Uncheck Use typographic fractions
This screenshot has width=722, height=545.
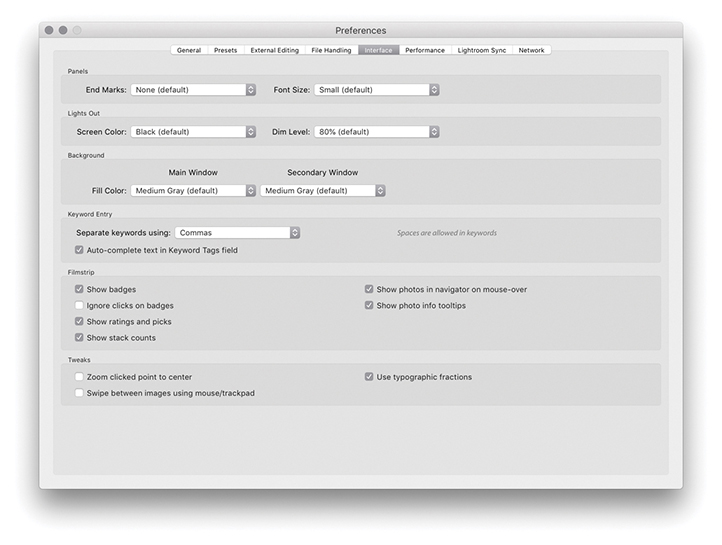pos(369,377)
